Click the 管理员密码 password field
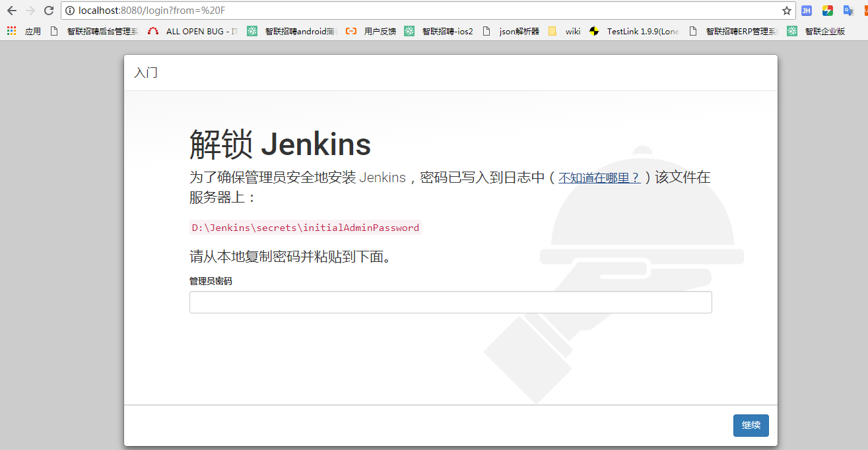The image size is (868, 450). point(450,302)
